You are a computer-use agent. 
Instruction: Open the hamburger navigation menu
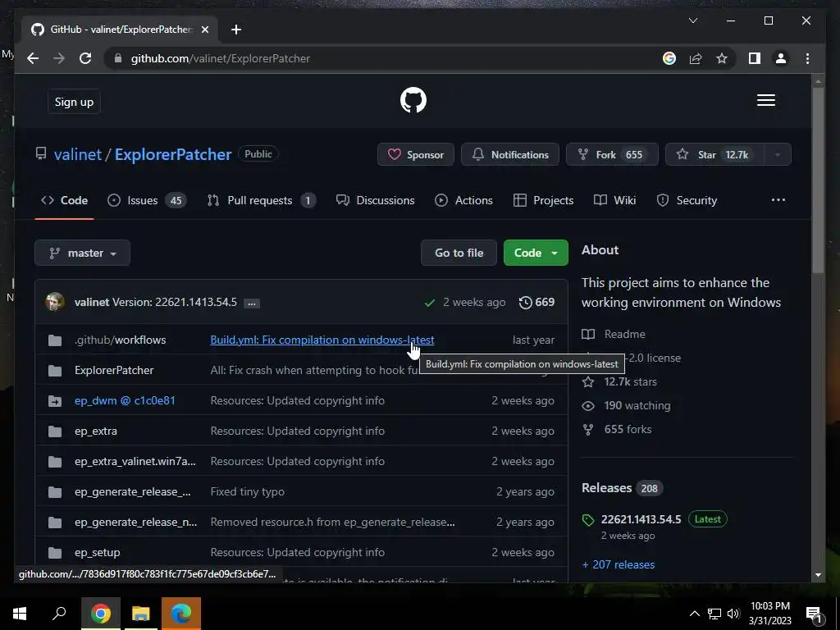[x=765, y=100]
